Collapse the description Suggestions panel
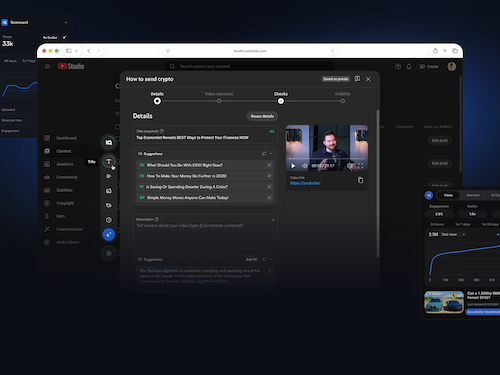This screenshot has width=500, height=375. click(x=271, y=259)
